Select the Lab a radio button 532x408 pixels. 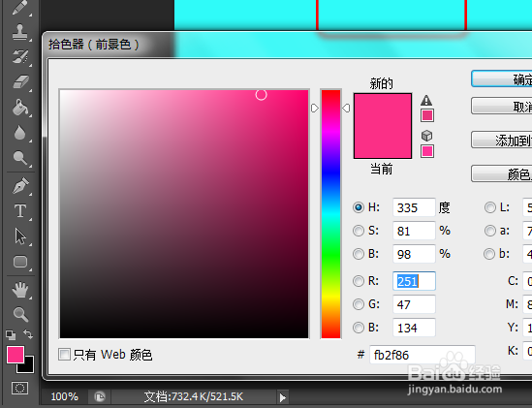click(490, 231)
